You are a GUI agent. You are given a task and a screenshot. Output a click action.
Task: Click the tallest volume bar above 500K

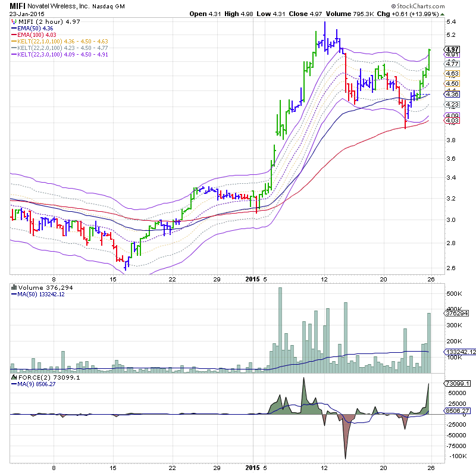(x=280, y=330)
